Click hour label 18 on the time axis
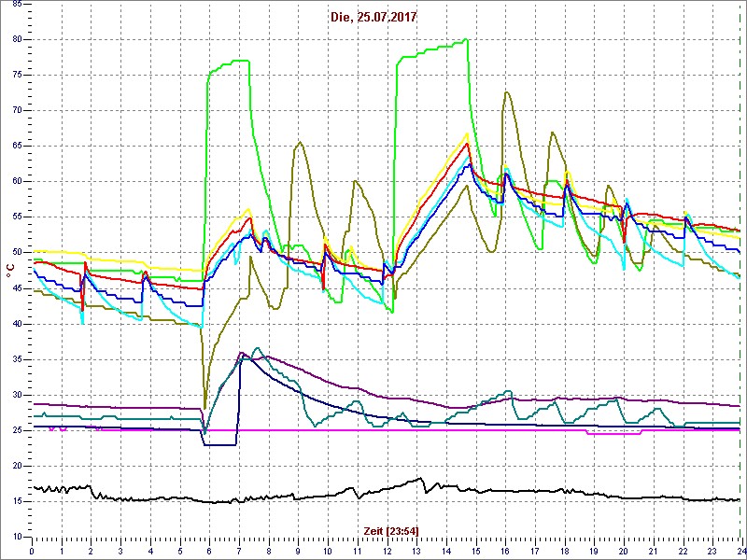747x560 pixels. coord(564,551)
